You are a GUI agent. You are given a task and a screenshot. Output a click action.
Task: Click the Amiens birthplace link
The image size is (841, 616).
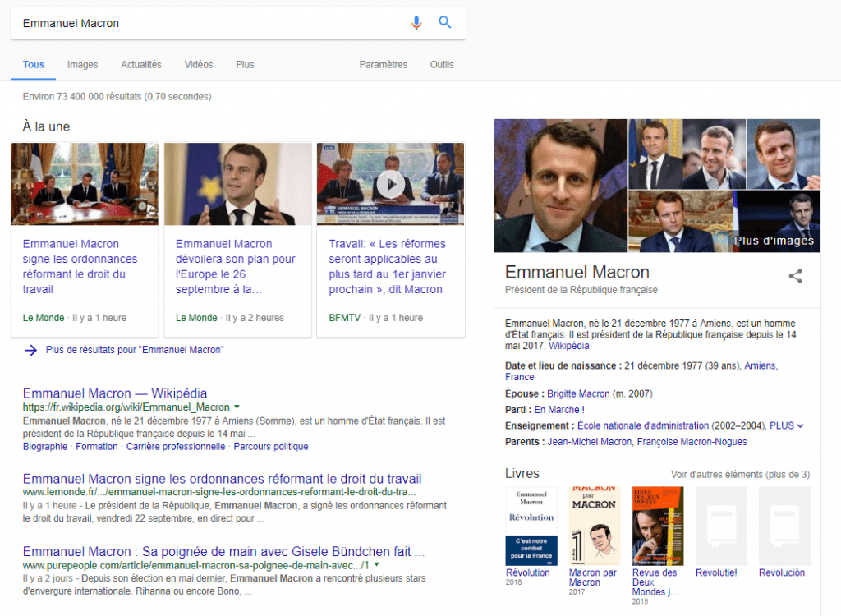tap(760, 365)
